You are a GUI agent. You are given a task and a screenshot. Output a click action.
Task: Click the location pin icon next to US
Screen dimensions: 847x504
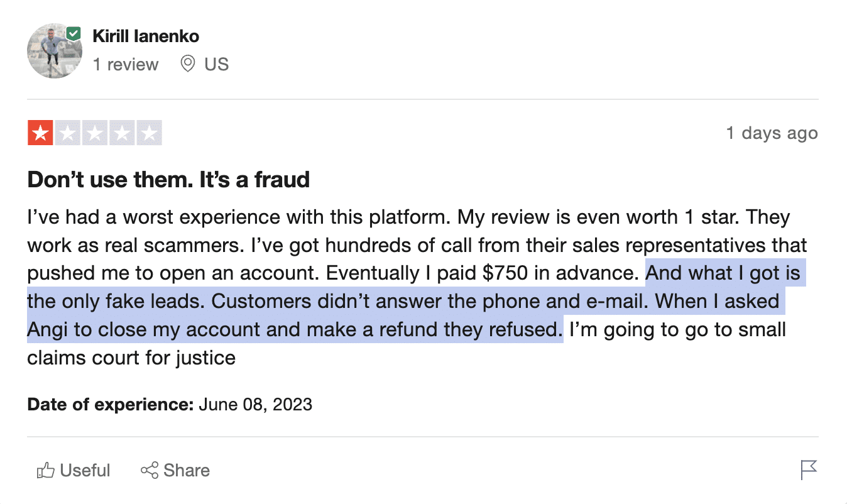[187, 64]
